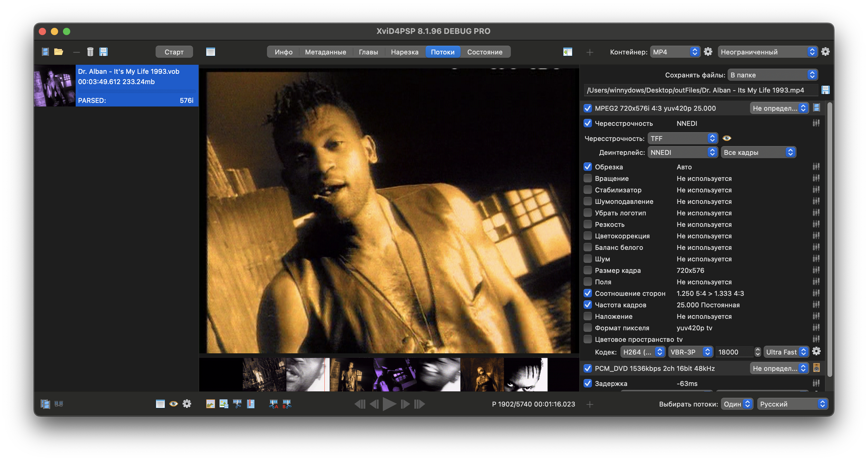Click the output file path field
Image resolution: width=868 pixels, height=461 pixels.
click(x=701, y=90)
